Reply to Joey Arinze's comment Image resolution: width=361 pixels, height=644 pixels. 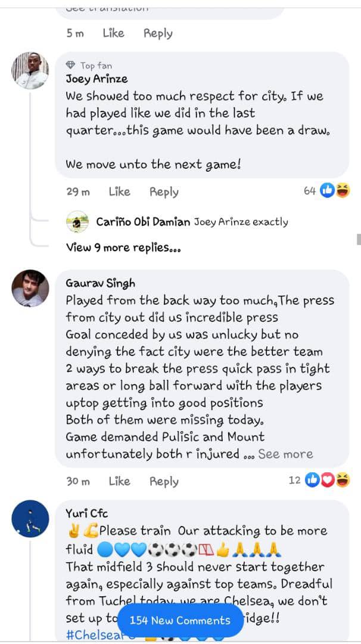tap(164, 192)
